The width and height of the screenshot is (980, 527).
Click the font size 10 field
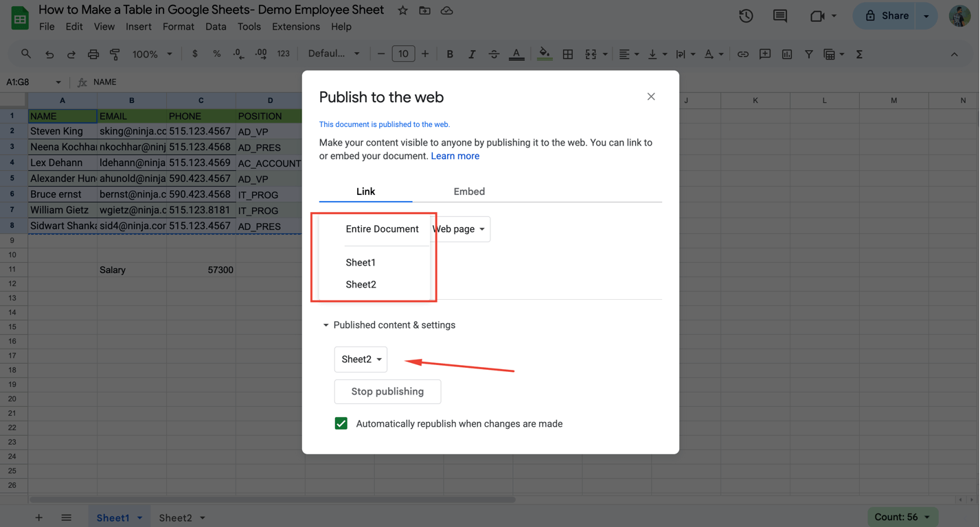pos(403,54)
